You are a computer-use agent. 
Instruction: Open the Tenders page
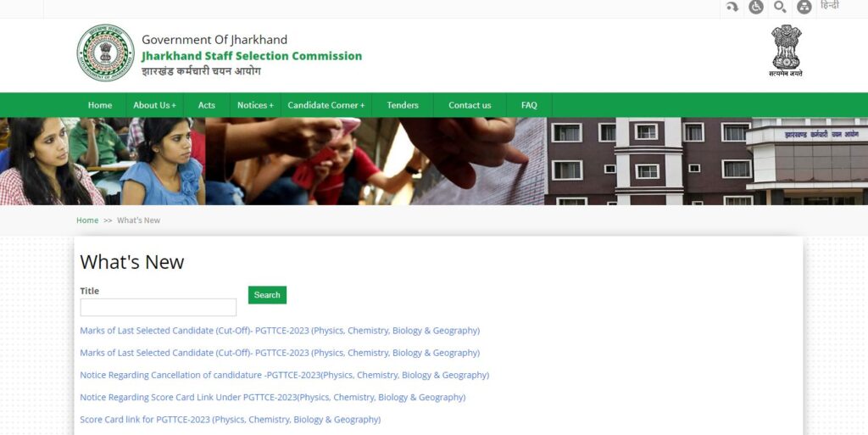pos(403,105)
